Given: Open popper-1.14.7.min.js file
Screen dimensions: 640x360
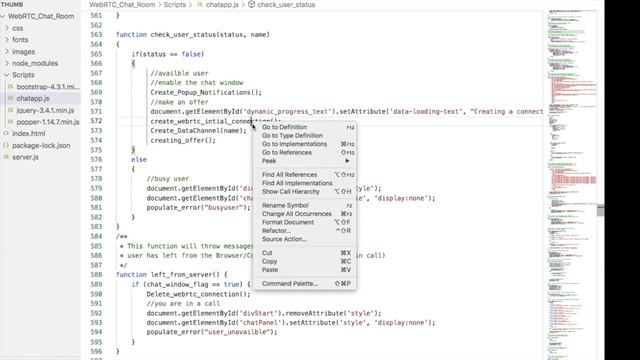Looking at the screenshot, I should 48,122.
